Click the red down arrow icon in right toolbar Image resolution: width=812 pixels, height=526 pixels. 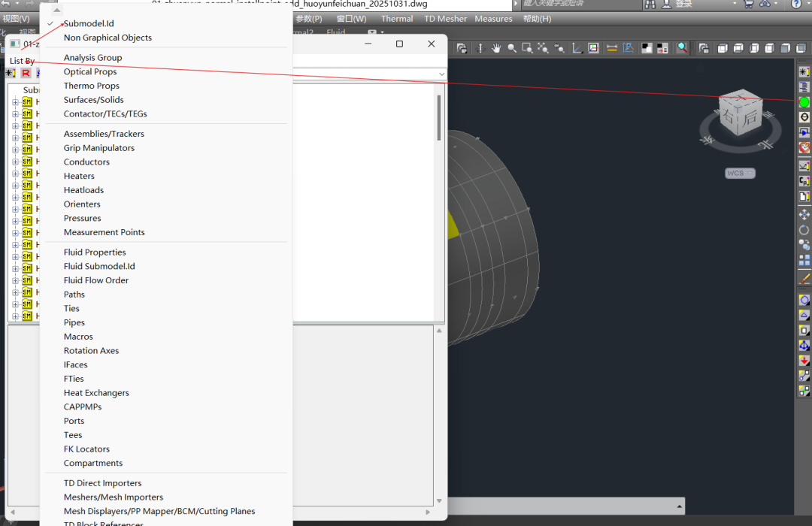tap(804, 361)
